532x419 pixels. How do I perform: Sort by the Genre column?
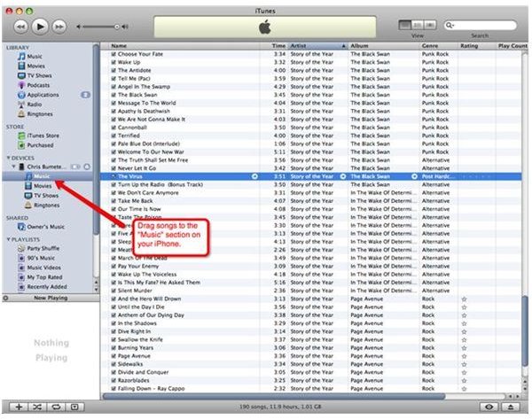pyautogui.click(x=439, y=46)
